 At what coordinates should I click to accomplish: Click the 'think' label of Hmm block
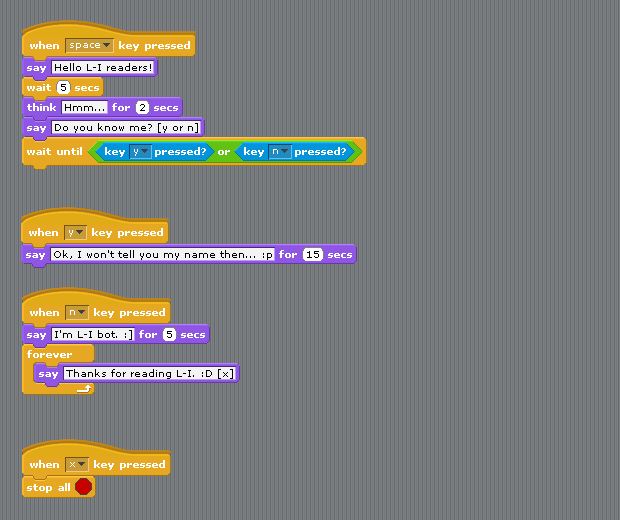[x=42, y=108]
